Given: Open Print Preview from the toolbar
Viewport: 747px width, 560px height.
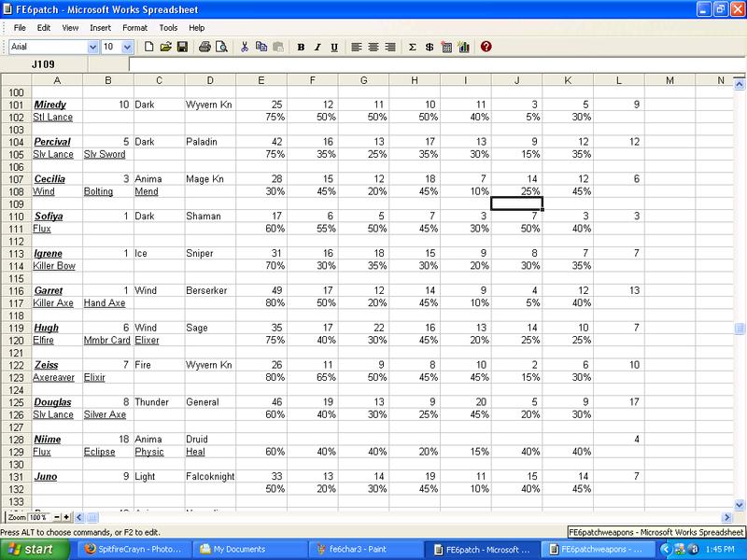Looking at the screenshot, I should click(221, 47).
